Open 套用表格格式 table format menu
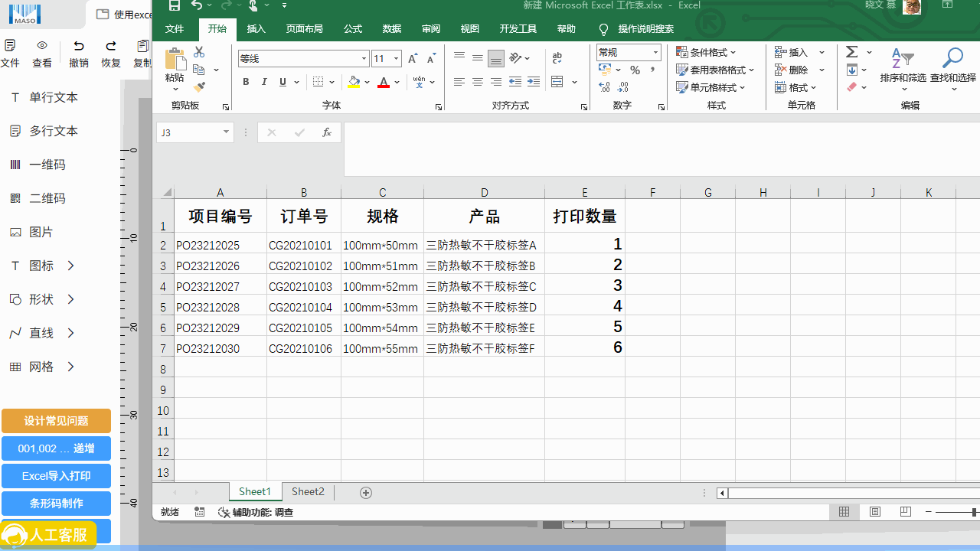 (x=715, y=70)
